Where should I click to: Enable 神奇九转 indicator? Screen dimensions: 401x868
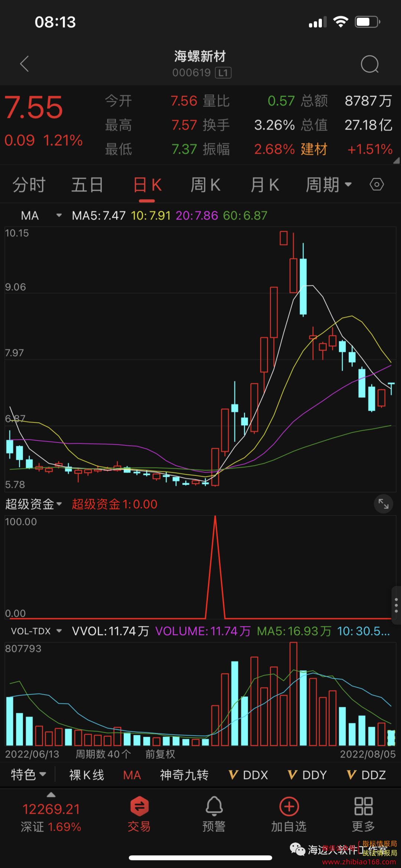click(x=184, y=775)
